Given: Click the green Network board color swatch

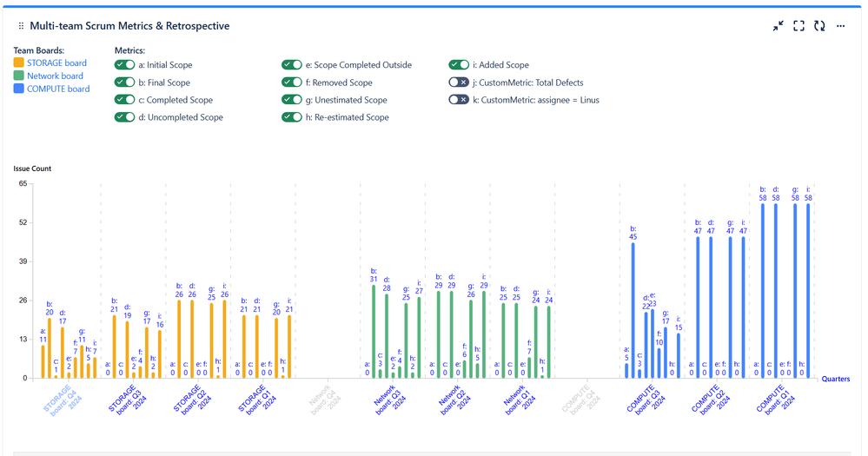Looking at the screenshot, I should (x=19, y=76).
